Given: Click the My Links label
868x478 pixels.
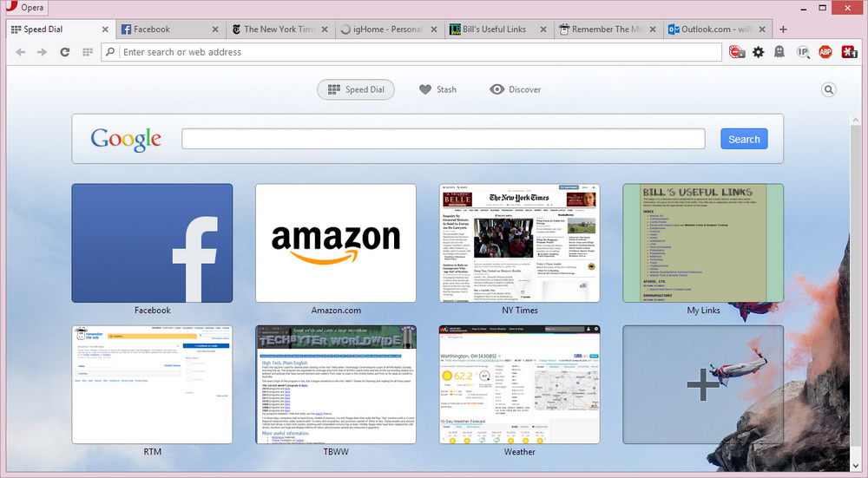Looking at the screenshot, I should coord(703,311).
